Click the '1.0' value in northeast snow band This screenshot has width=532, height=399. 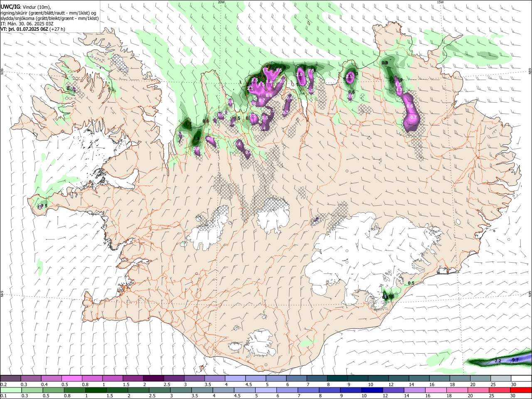coord(398,84)
